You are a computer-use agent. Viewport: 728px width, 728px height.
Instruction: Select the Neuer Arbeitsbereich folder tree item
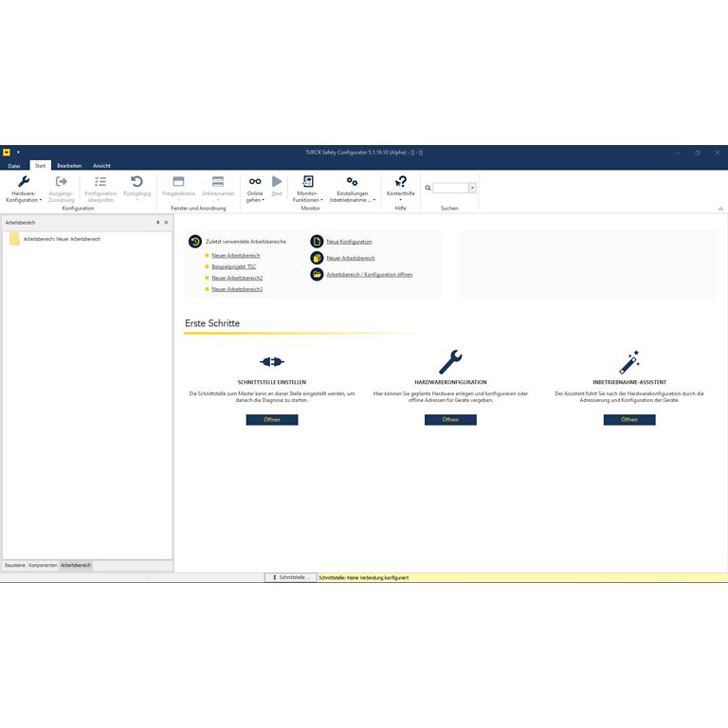61,239
